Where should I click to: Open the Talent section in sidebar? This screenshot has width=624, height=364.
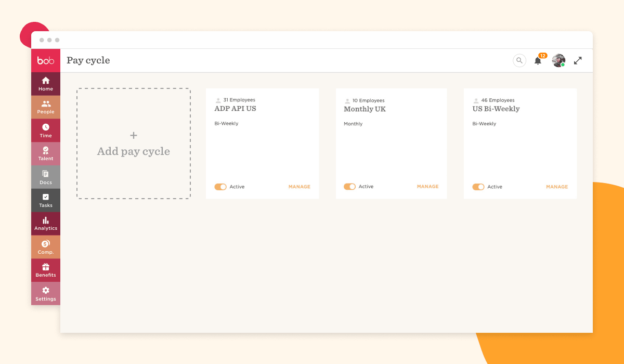coord(46,154)
